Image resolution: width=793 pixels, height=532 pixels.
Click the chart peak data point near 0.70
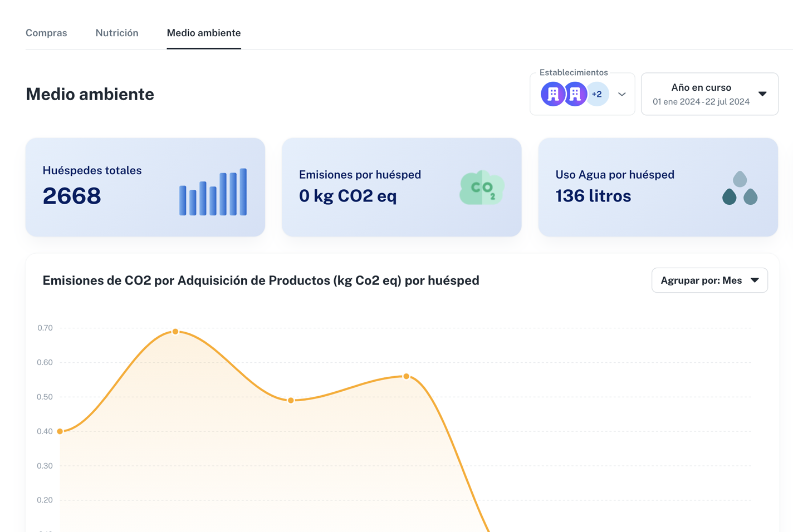(175, 332)
